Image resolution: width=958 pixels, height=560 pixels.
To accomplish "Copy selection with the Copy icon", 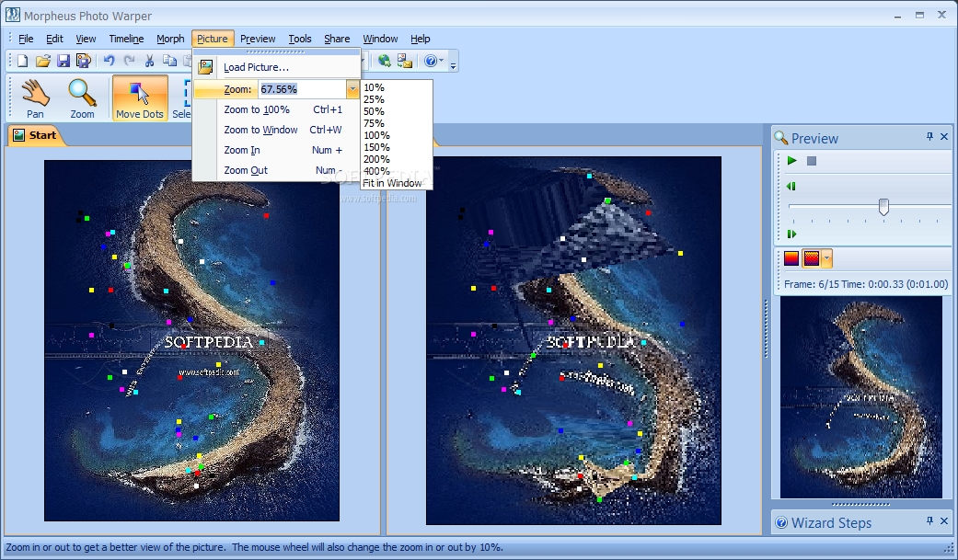I will (169, 61).
